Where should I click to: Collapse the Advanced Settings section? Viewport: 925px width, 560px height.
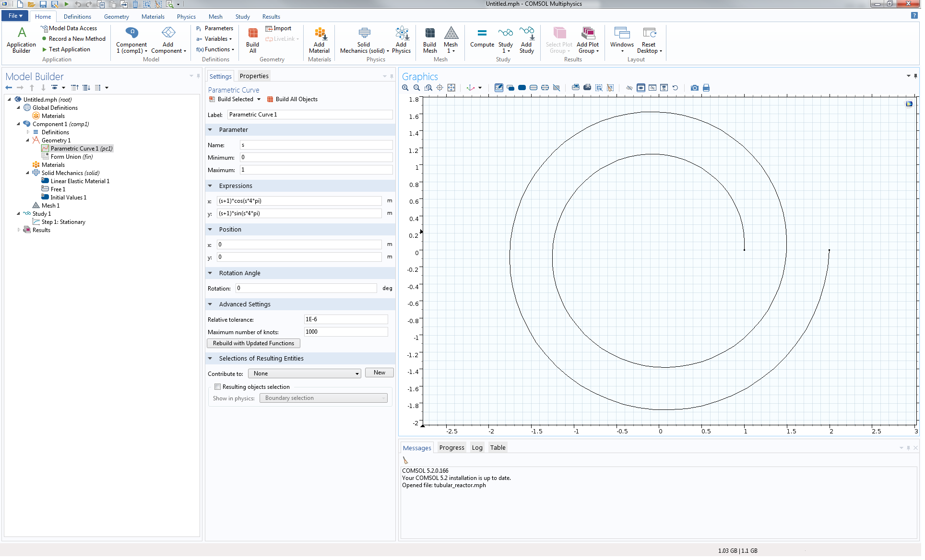point(210,304)
